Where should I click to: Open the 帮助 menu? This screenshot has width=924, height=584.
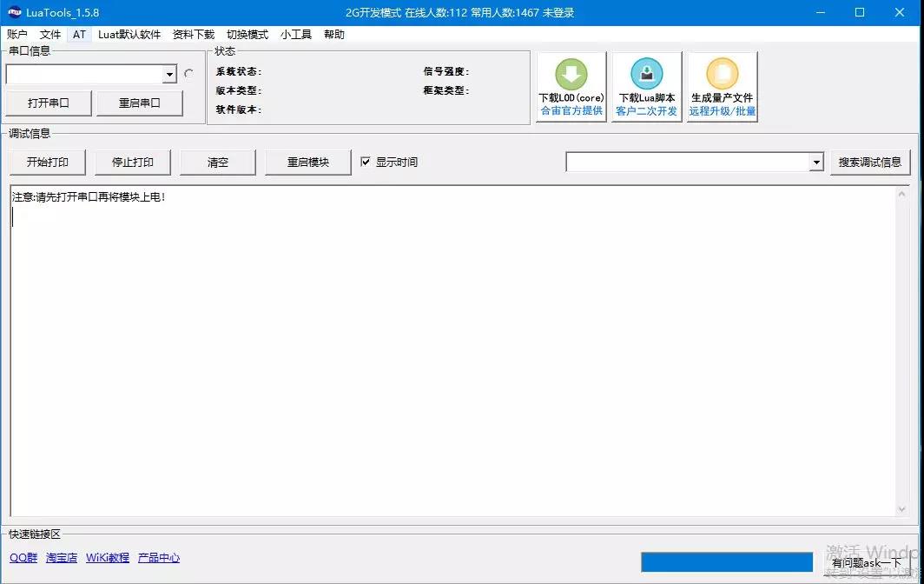(334, 34)
